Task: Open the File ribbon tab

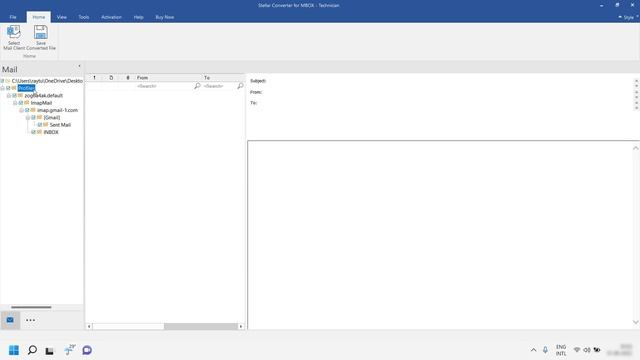Action: tap(13, 17)
